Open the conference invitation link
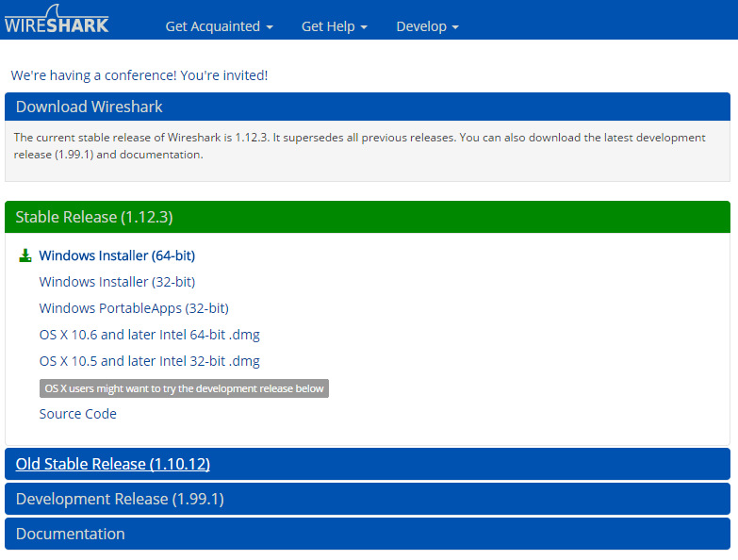The image size is (738, 560). point(139,75)
